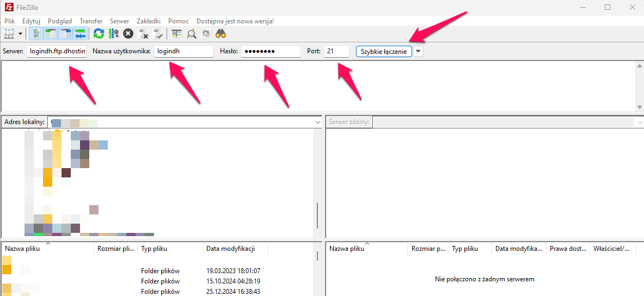The width and height of the screenshot is (644, 296).
Task: Toggle the remote directory tree display
Action: click(x=66, y=34)
